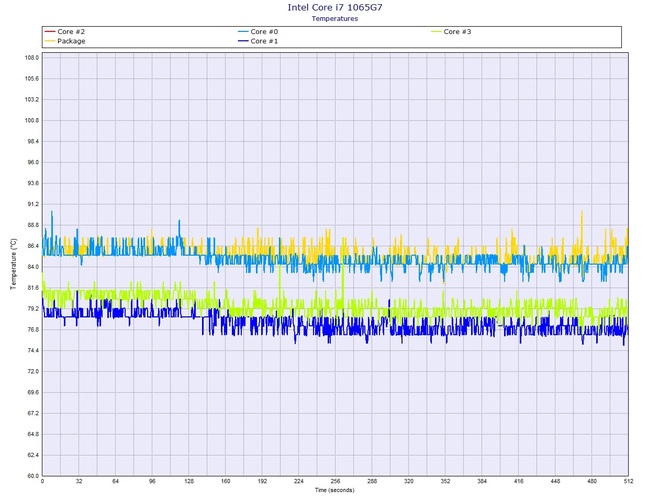Select the Package legend label
The height and width of the screenshot is (502, 670).
coord(71,41)
